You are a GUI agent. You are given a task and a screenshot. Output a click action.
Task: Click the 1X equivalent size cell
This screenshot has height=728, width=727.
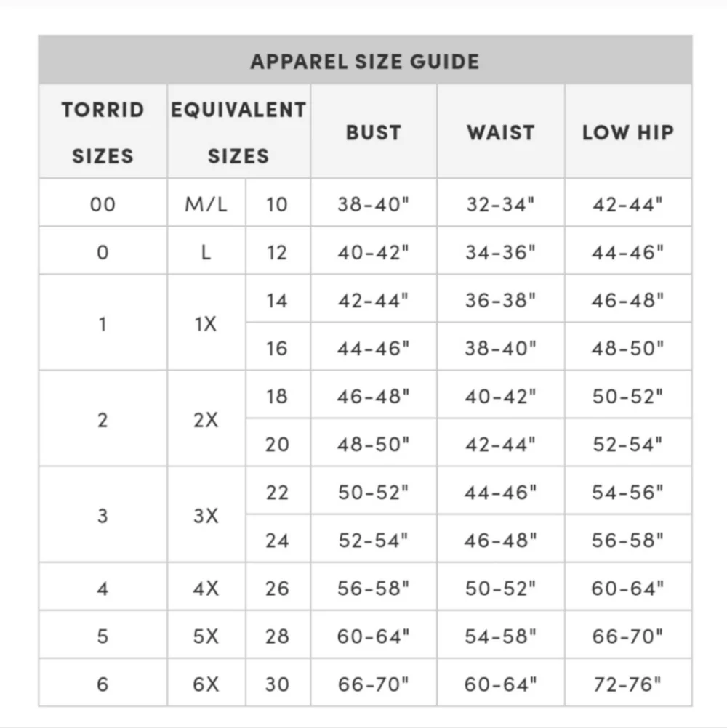pos(206,324)
